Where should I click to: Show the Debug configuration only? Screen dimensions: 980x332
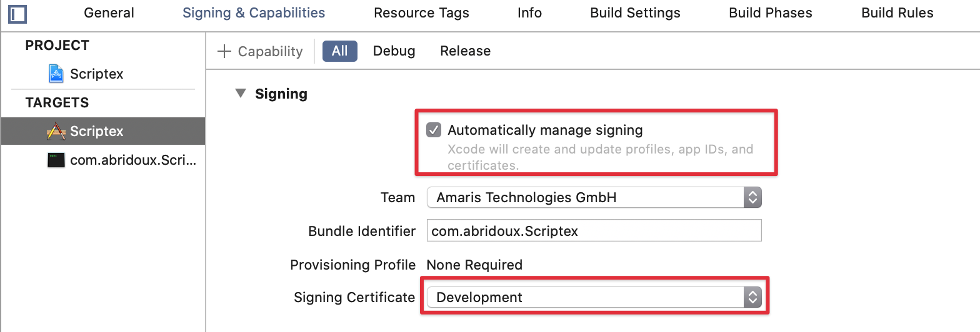point(394,51)
